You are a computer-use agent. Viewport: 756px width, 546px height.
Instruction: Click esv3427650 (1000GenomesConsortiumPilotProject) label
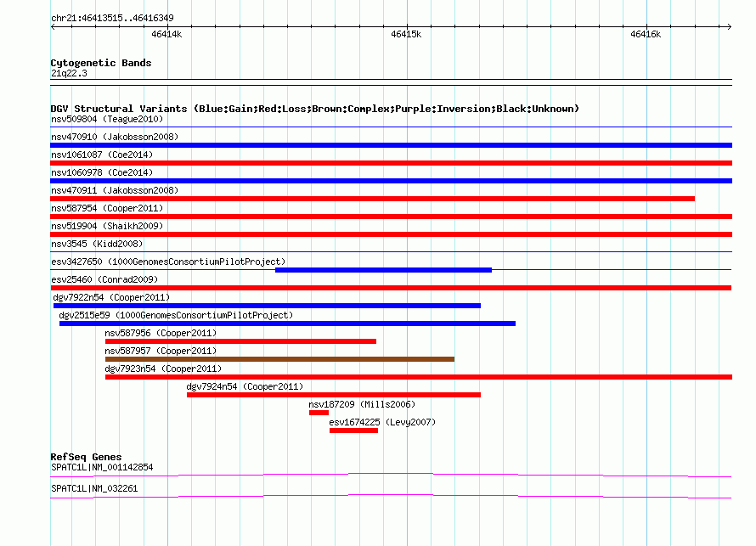(x=168, y=262)
